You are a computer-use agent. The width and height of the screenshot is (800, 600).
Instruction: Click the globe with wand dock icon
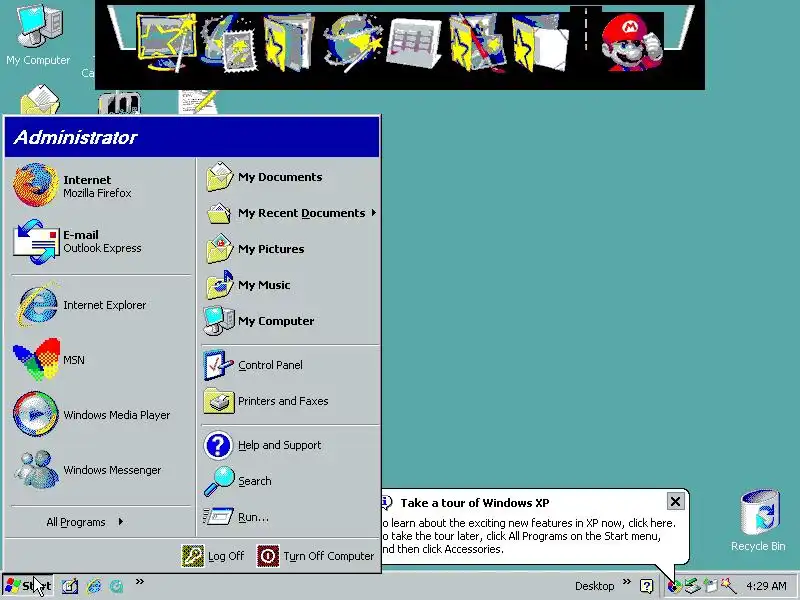353,42
